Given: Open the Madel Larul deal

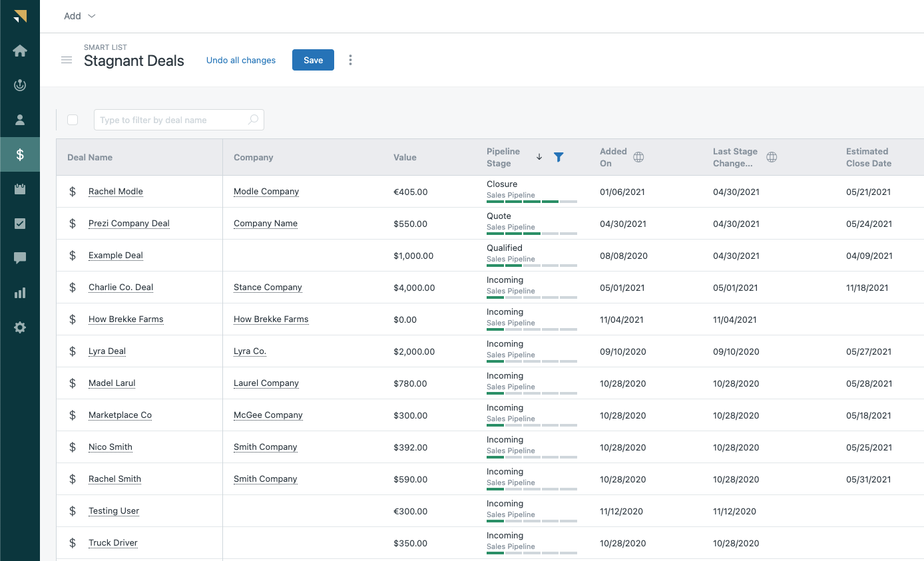Looking at the screenshot, I should point(112,383).
